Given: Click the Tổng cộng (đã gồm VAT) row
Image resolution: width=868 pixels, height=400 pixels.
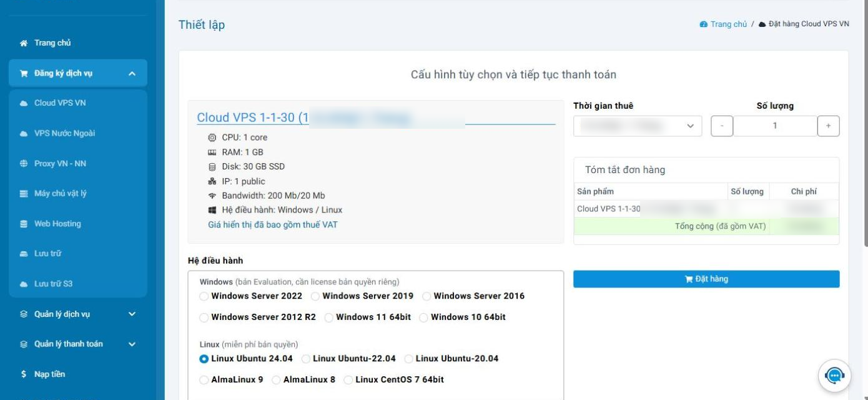Looking at the screenshot, I should pos(706,226).
